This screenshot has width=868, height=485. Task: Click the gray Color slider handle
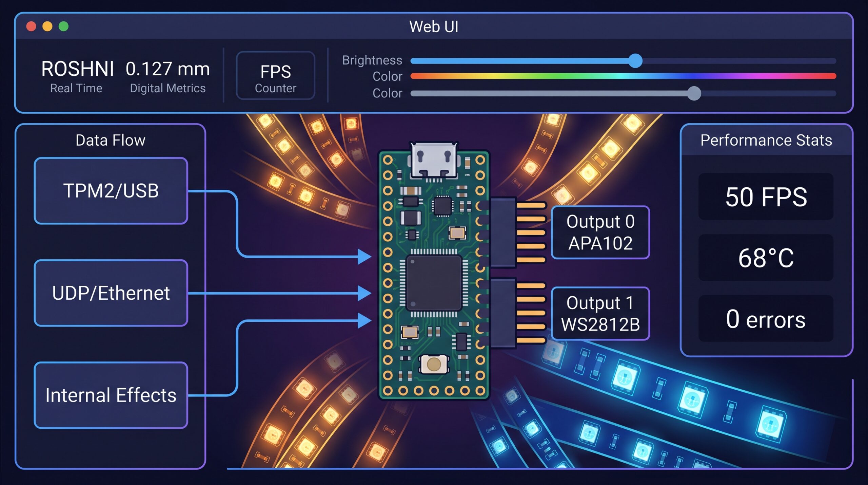694,93
